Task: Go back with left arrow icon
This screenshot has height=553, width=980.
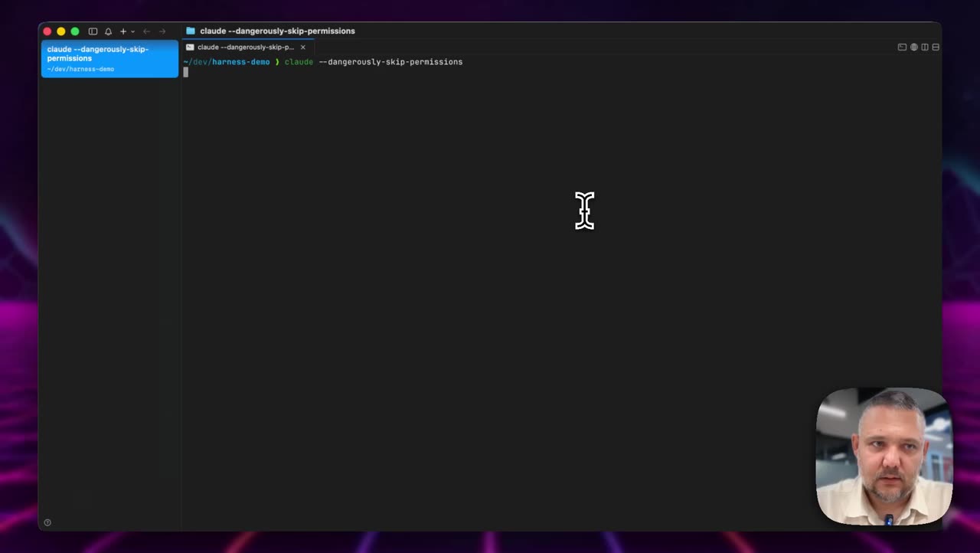Action: [146, 31]
